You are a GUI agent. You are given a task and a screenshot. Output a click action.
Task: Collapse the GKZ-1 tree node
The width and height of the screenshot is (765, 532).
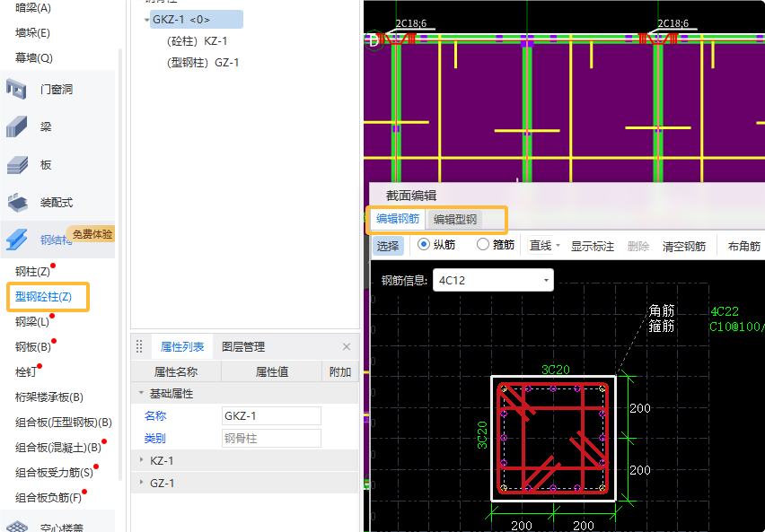click(x=146, y=20)
